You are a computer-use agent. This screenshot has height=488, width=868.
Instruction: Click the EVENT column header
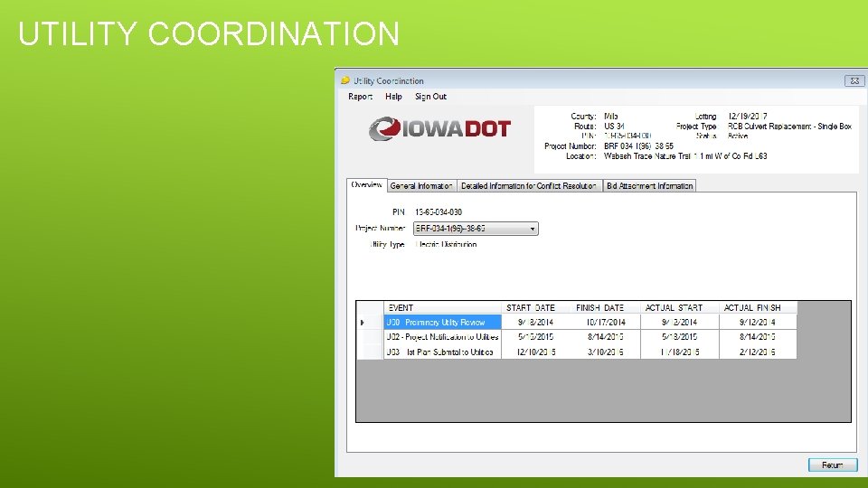(442, 307)
